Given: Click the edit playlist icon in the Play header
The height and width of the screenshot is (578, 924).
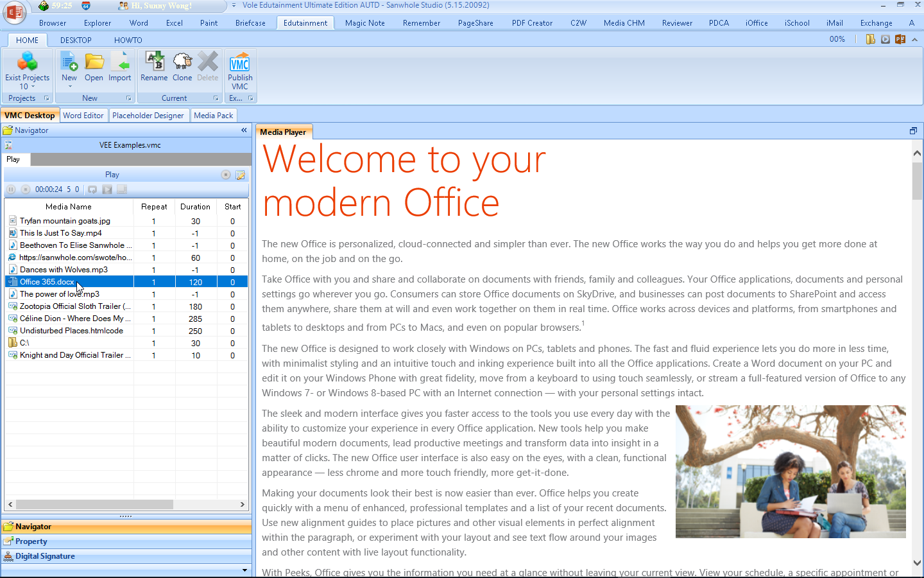Looking at the screenshot, I should (241, 175).
